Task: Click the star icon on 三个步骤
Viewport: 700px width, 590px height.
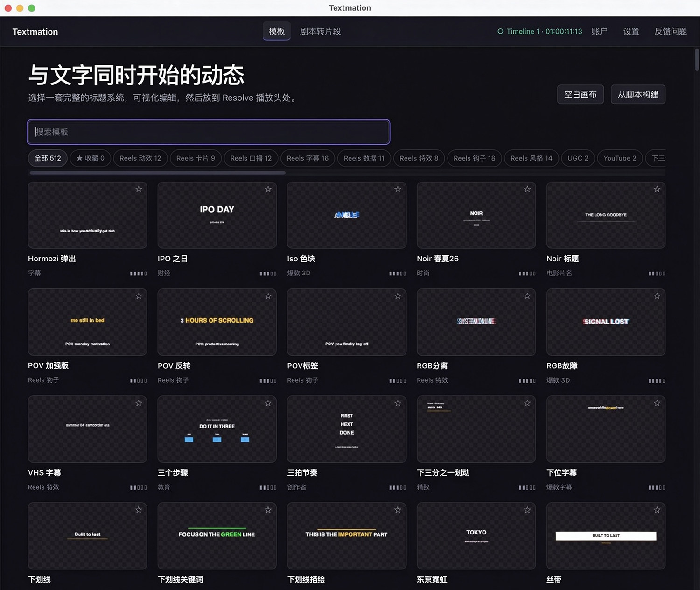Action: pyautogui.click(x=268, y=403)
